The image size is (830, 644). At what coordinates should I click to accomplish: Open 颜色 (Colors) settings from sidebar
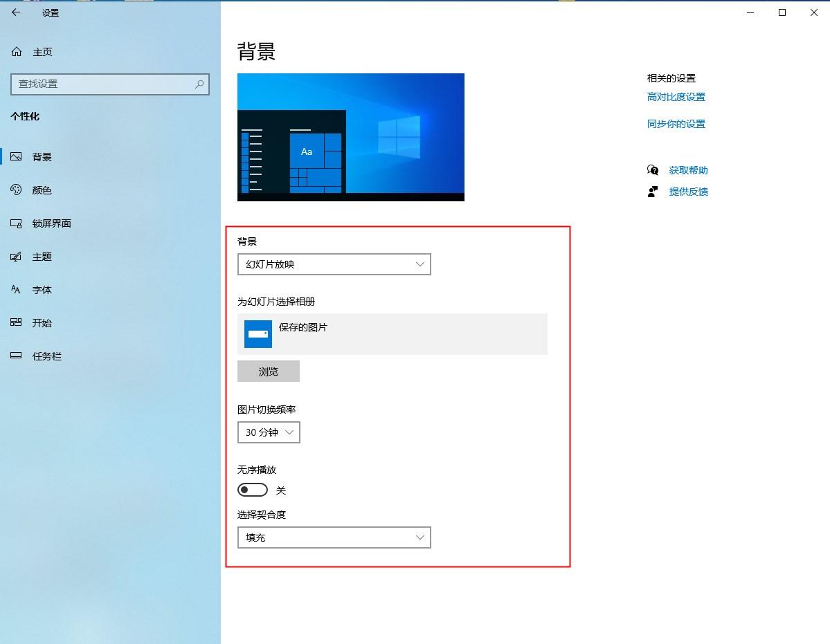point(42,190)
